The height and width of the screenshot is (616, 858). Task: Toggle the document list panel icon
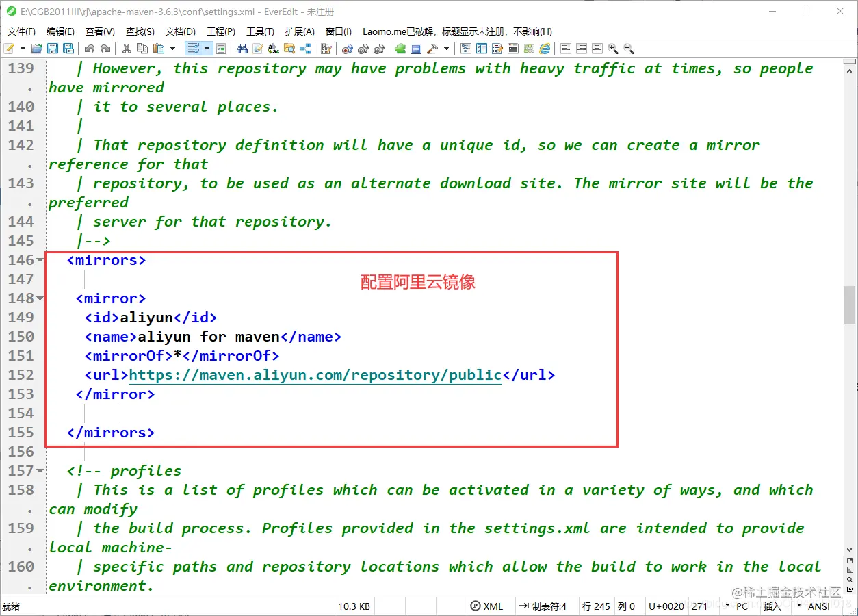tap(497, 49)
